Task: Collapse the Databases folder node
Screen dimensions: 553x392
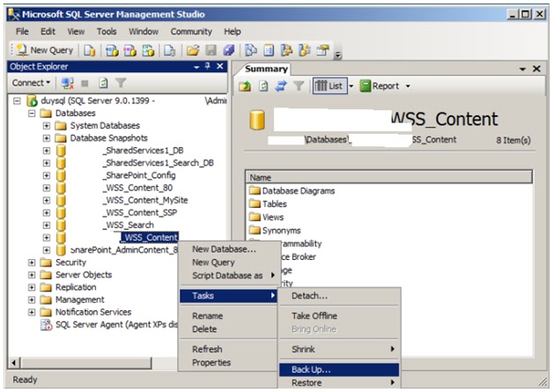Action: click(32, 114)
